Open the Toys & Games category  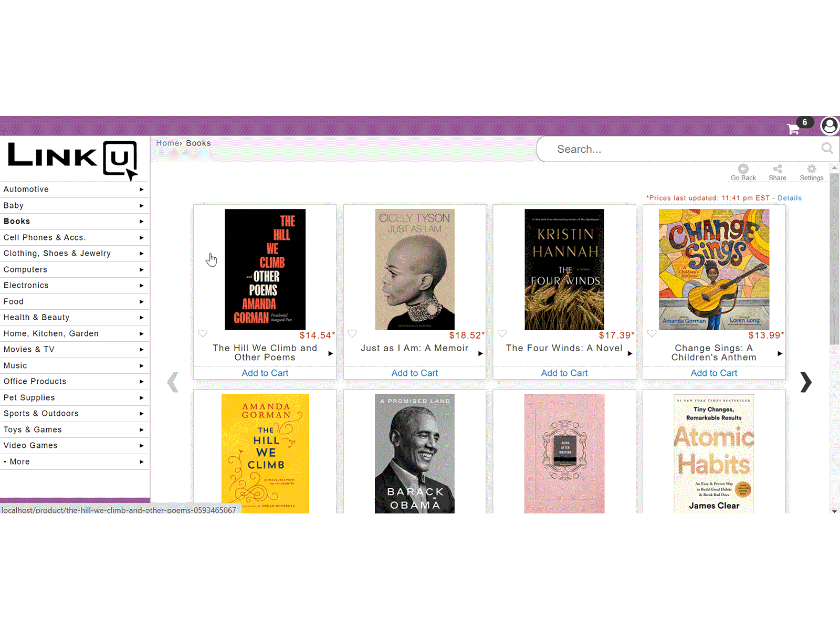pos(75,429)
